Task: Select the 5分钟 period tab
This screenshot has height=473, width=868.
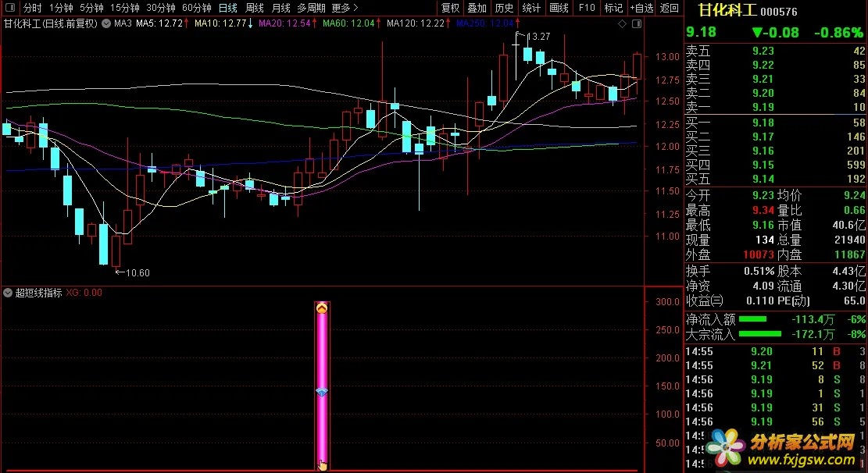Action: click(91, 8)
